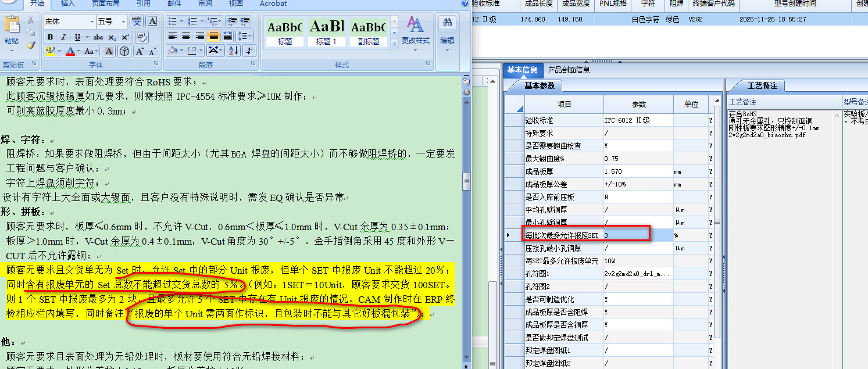Click the Decrease Indent icon
Screen dimensions: 868x369
[x=231, y=22]
